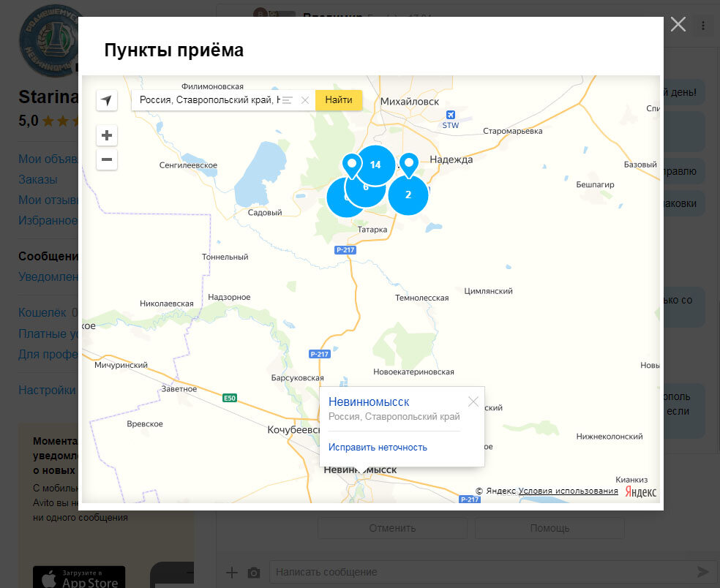Open the cluster marker with 2 points
Image resolution: width=720 pixels, height=588 pixels.
[x=408, y=195]
